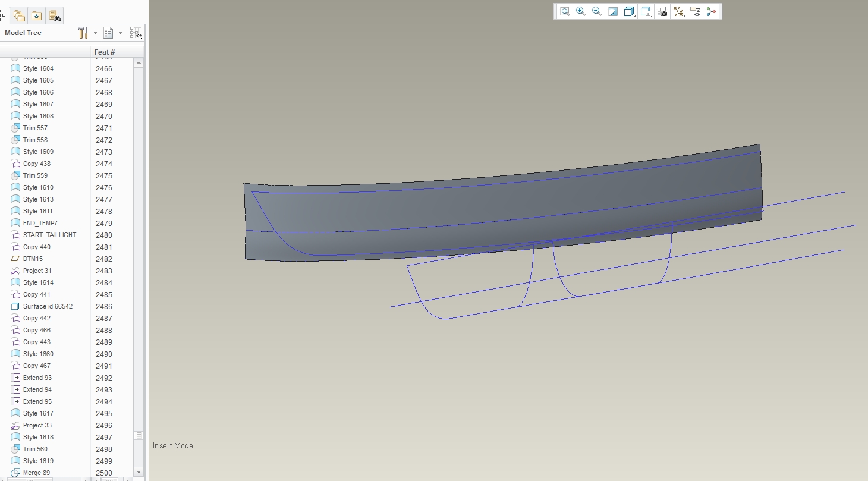868x481 pixels.
Task: Click the Model Tree settings hammer icon
Action: pyautogui.click(x=83, y=33)
